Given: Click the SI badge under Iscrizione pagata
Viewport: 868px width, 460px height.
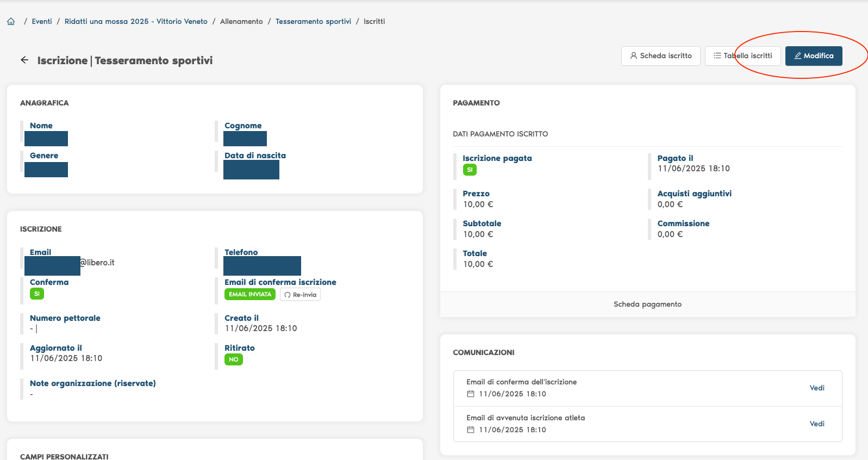Looking at the screenshot, I should [x=470, y=170].
